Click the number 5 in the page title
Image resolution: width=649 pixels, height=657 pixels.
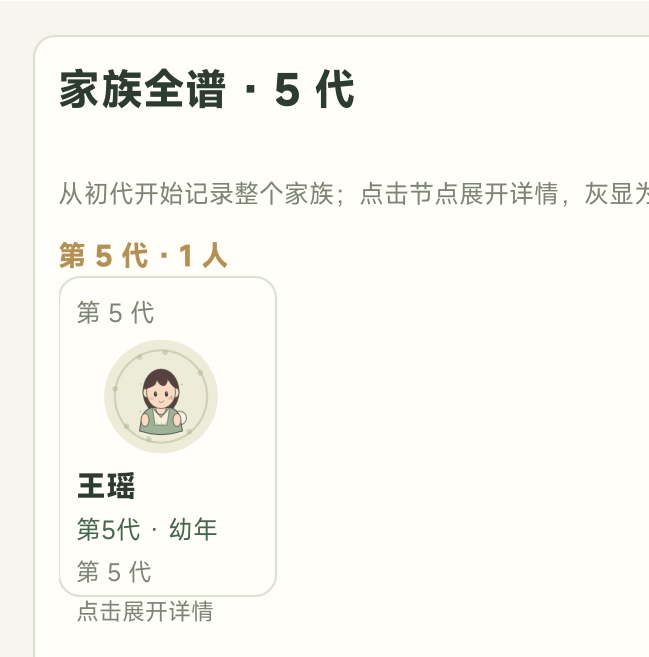(287, 90)
